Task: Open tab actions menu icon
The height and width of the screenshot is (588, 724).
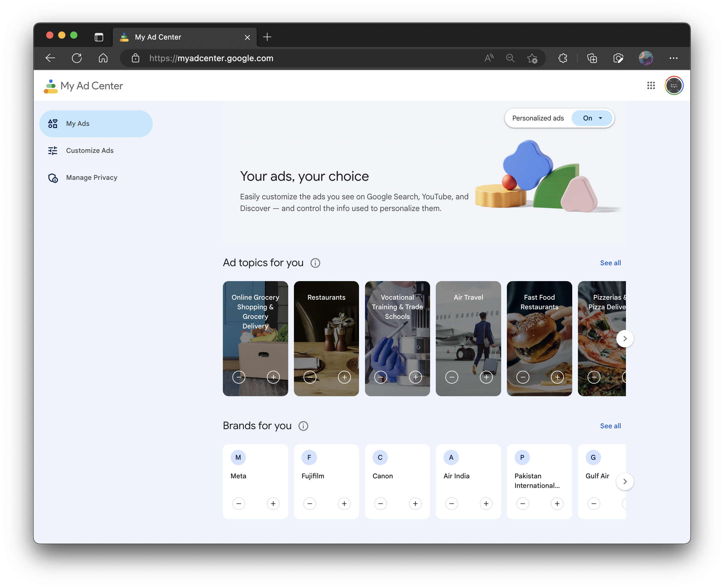Action: (99, 37)
